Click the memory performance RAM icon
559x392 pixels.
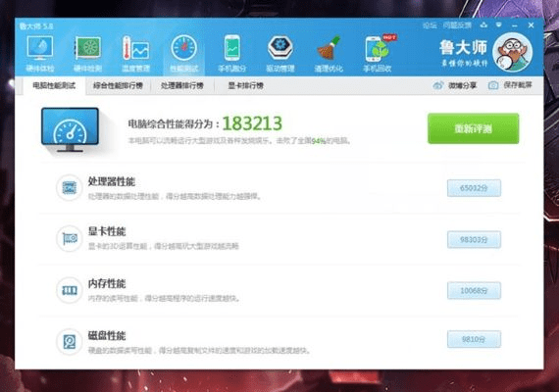pyautogui.click(x=70, y=290)
